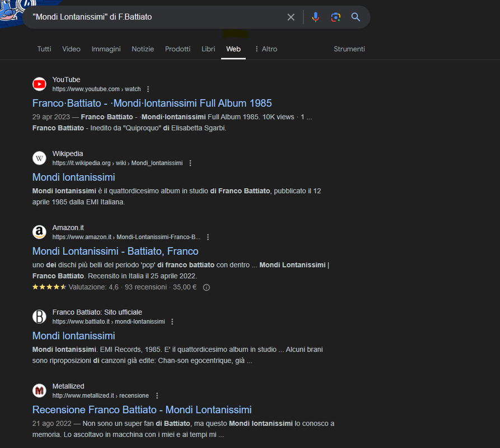Click the metallized.it recensione URL

point(100,396)
